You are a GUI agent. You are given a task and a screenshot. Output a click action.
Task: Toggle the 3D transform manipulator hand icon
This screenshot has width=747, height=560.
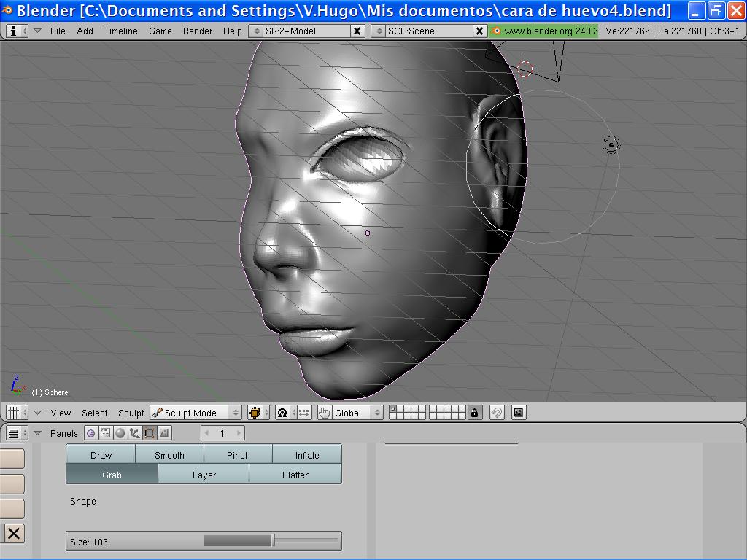point(325,413)
